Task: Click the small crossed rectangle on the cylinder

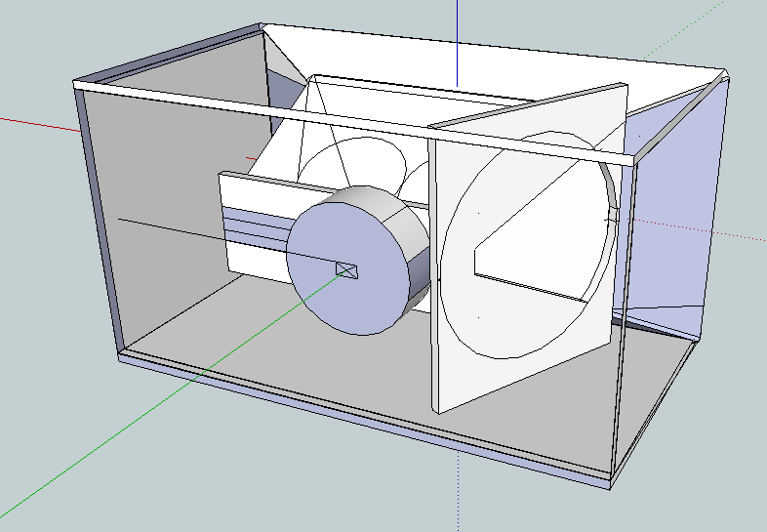Action: [x=346, y=270]
